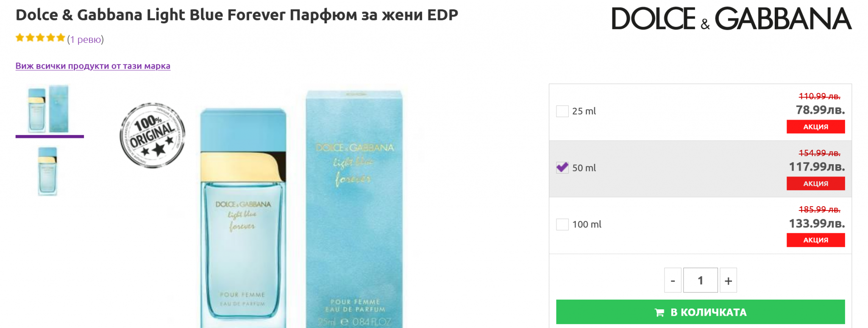868x328 pixels.
Task: Add product to cart with В КОЛИЧКАТА
Action: click(700, 312)
